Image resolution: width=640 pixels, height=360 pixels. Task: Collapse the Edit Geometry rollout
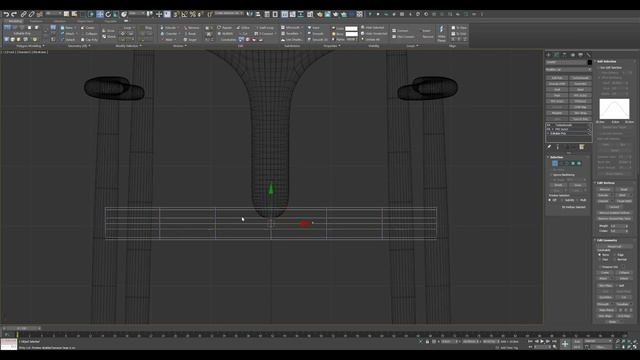click(606, 240)
